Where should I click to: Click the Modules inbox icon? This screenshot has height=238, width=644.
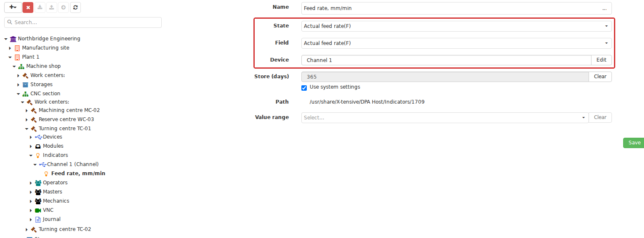click(38, 146)
